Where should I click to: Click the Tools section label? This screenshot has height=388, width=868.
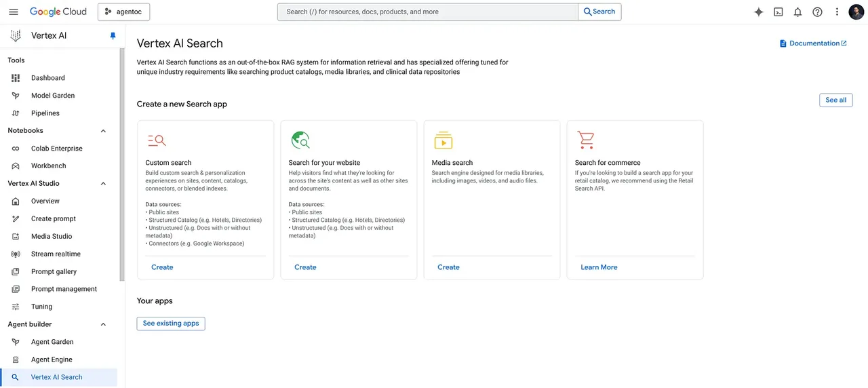point(16,60)
